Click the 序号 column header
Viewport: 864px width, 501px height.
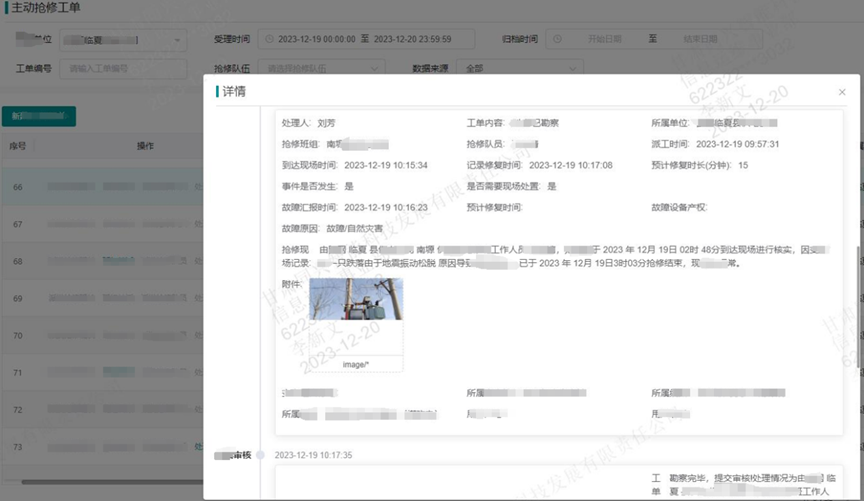pyautogui.click(x=18, y=146)
